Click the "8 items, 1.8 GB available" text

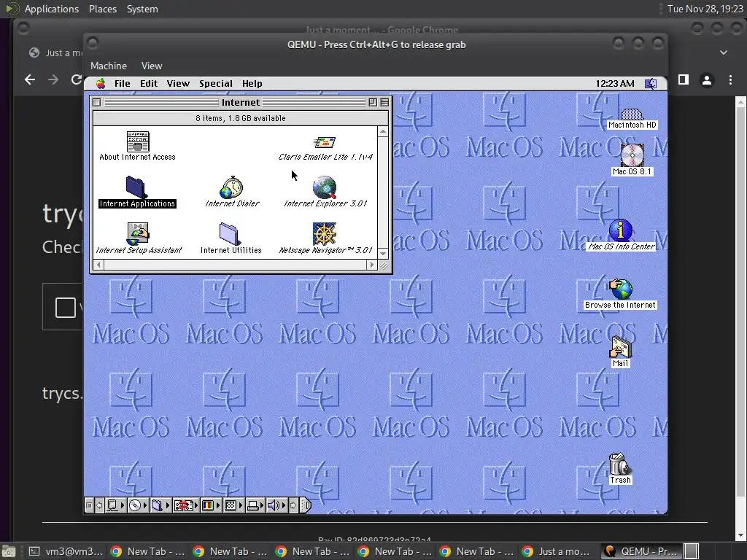(x=241, y=118)
